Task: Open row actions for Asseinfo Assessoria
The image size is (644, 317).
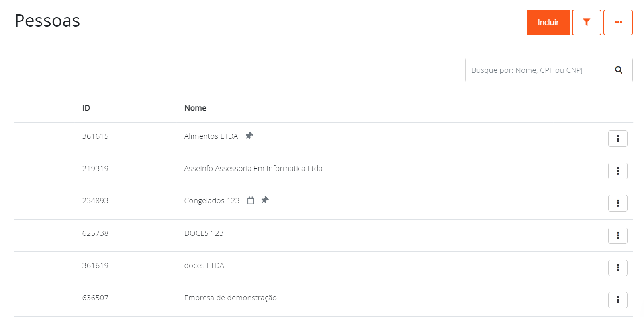Action: pyautogui.click(x=618, y=171)
